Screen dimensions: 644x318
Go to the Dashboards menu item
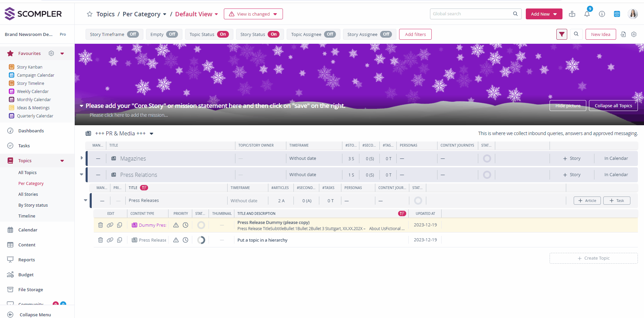click(x=31, y=131)
